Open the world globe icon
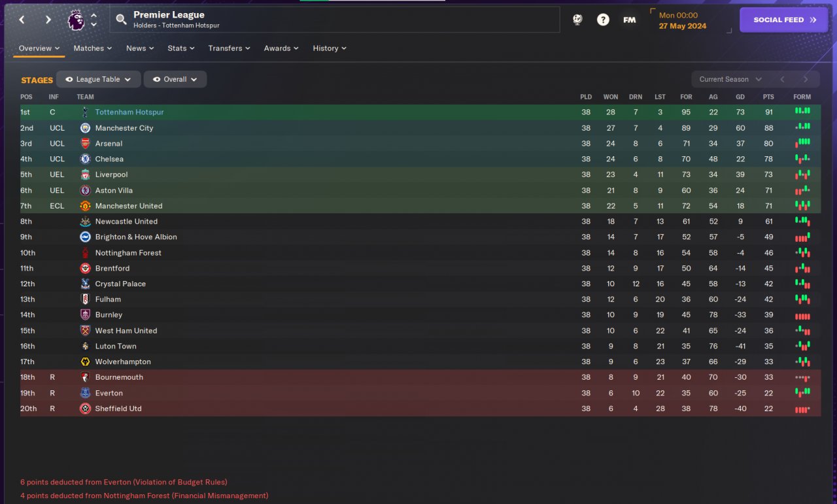Screen dimensions: 837x504 [577, 20]
